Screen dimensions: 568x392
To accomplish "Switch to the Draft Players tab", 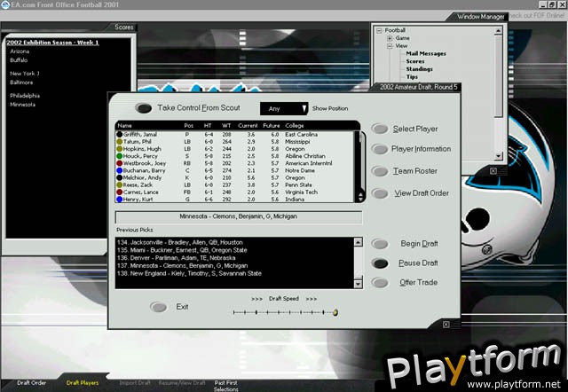I will pos(83,383).
